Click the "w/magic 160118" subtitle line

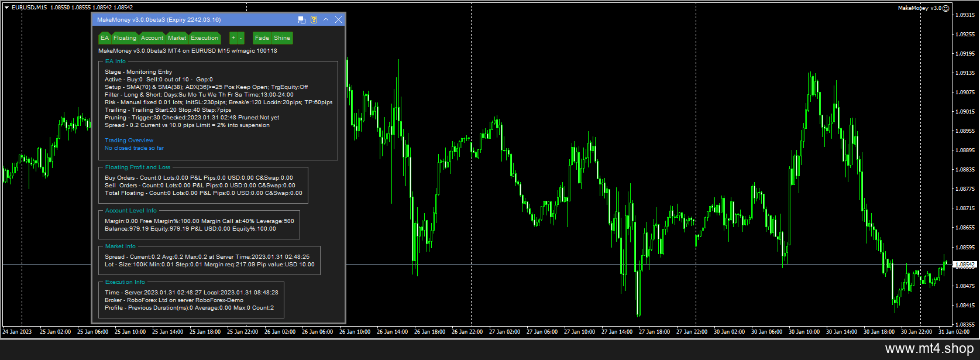(x=188, y=51)
